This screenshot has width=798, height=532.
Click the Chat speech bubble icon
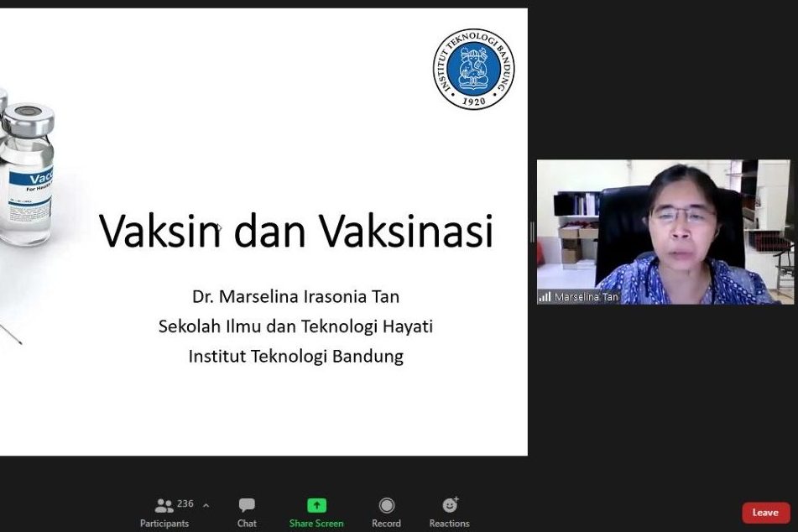coord(247,505)
